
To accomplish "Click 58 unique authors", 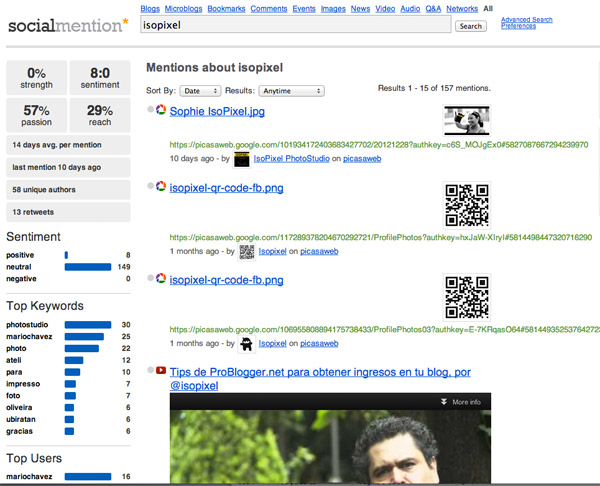I will coord(68,190).
